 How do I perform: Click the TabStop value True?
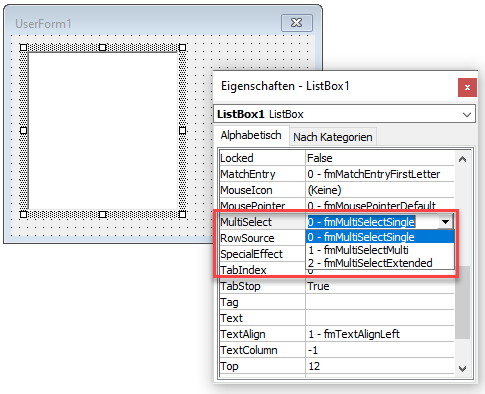tap(318, 286)
